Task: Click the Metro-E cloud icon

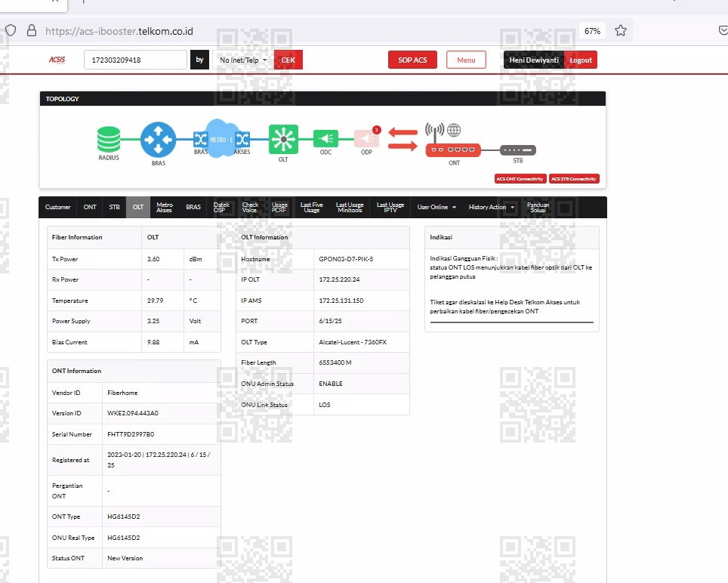Action: coord(221,138)
